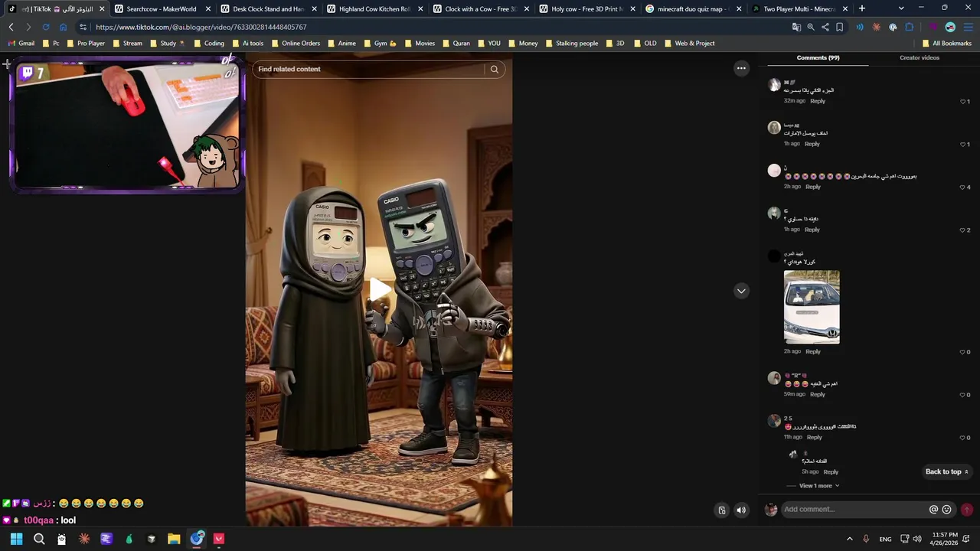Viewport: 980px width, 551px height.
Task: Go to browser home page
Action: point(63,27)
